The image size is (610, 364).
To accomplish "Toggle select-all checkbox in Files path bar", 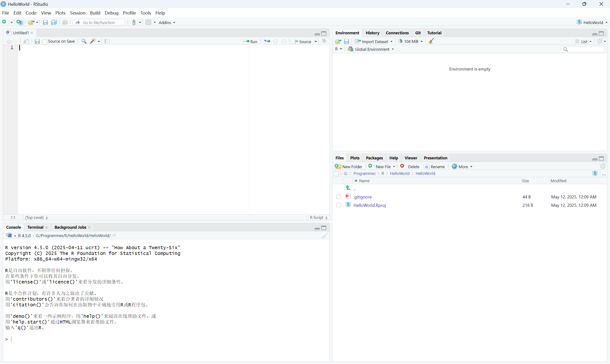I will pyautogui.click(x=336, y=174).
